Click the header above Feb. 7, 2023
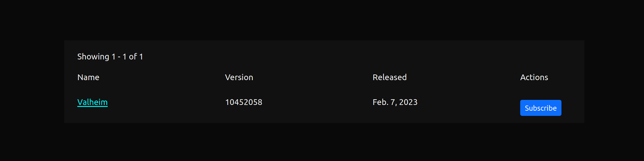Image resolution: width=644 pixels, height=161 pixels. [x=389, y=77]
